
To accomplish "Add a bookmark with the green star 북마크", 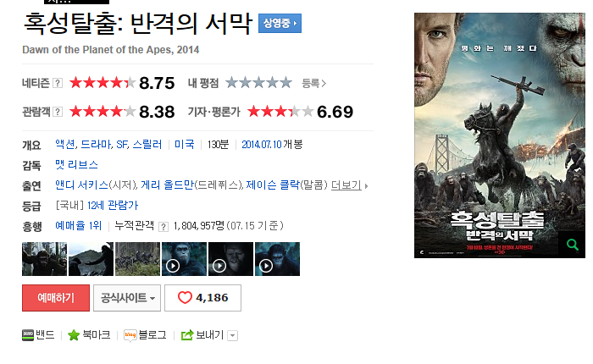I will click(x=74, y=335).
